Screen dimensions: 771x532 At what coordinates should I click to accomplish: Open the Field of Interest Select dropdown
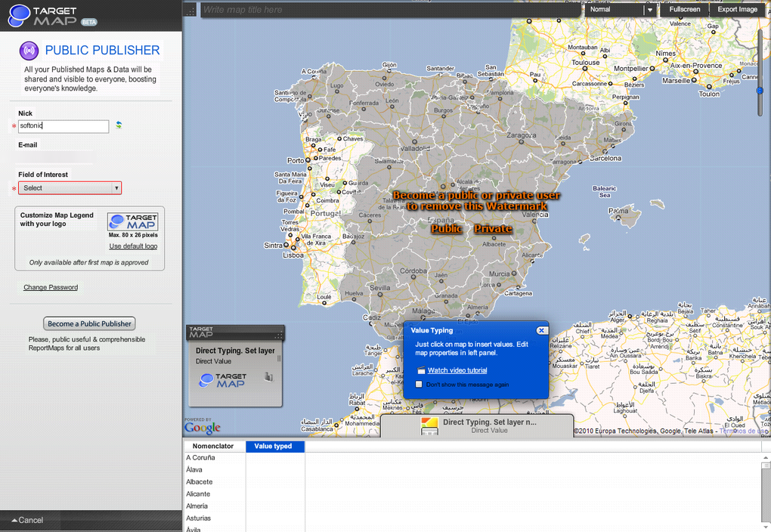pos(70,187)
